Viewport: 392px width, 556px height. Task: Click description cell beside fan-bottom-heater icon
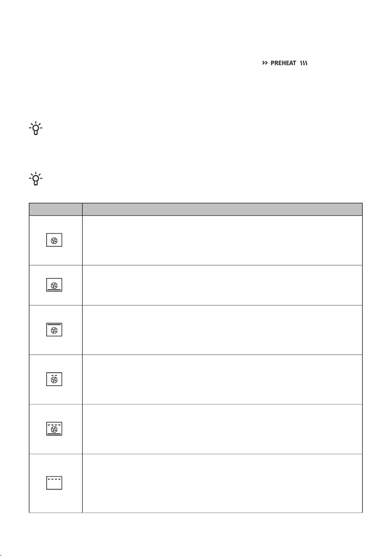pyautogui.click(x=223, y=285)
